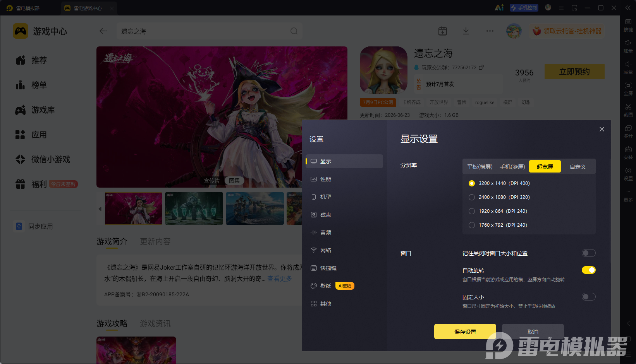Screen dimensions: 636x364
Task: Switch to 更新内容 tab
Action: 155,241
